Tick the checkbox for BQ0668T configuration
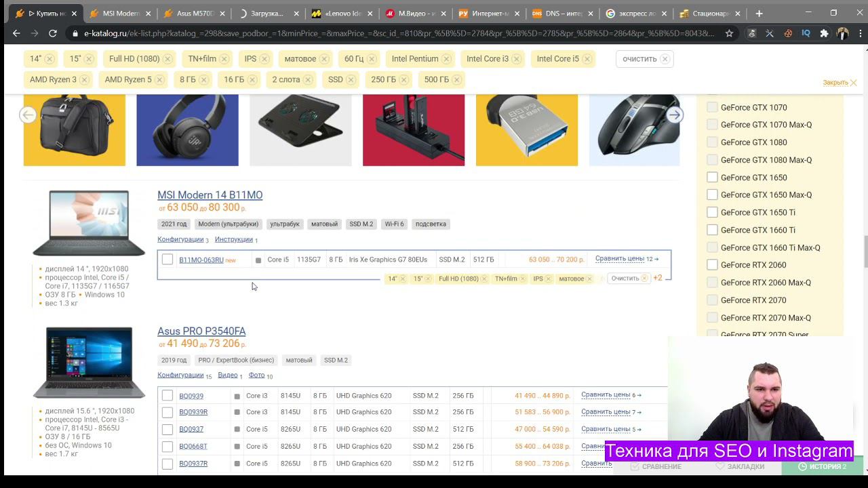 pos(167,447)
